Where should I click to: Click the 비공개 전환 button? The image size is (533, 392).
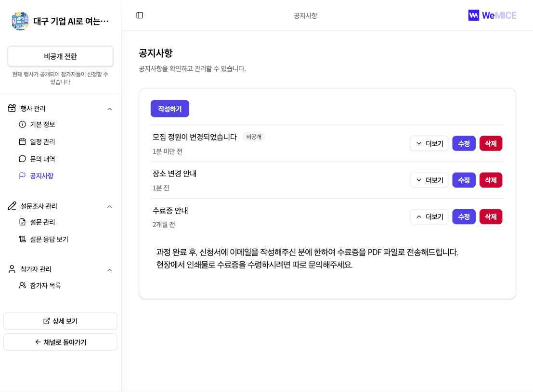[60, 56]
